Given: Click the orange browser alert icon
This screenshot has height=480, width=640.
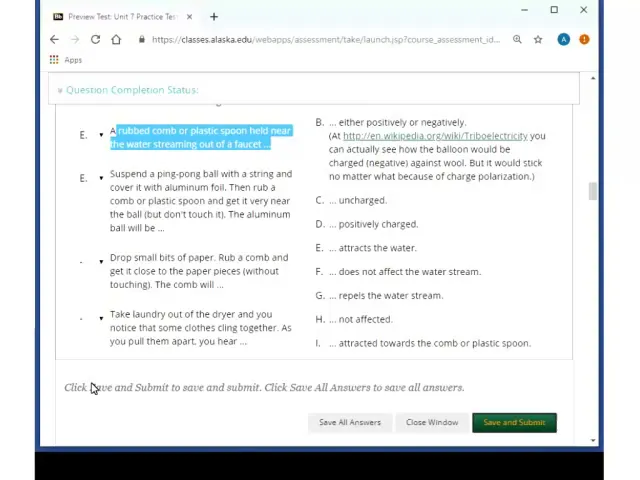Looking at the screenshot, I should (x=584, y=40).
